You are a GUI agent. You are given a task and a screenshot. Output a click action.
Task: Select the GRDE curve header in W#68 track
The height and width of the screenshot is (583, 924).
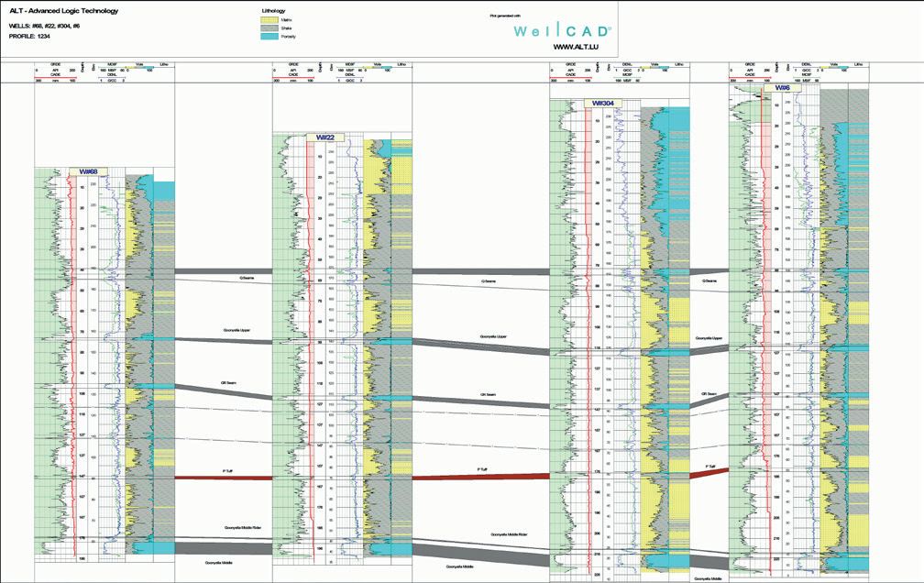pyautogui.click(x=55, y=63)
